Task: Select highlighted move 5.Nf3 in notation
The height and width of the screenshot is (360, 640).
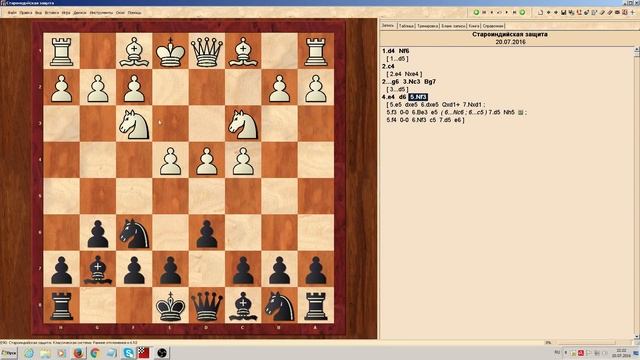Action: click(418, 97)
